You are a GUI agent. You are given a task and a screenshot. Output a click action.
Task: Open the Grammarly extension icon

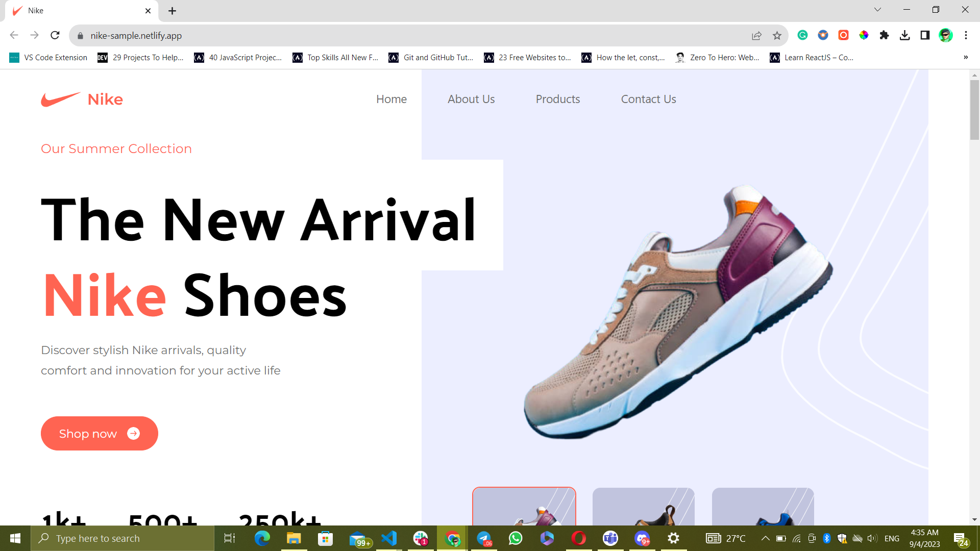pos(802,35)
